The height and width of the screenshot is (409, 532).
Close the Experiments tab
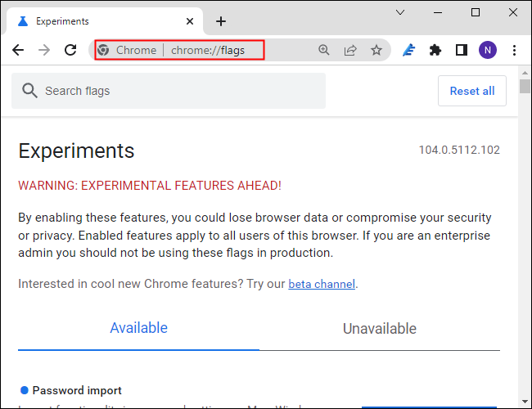coord(189,21)
